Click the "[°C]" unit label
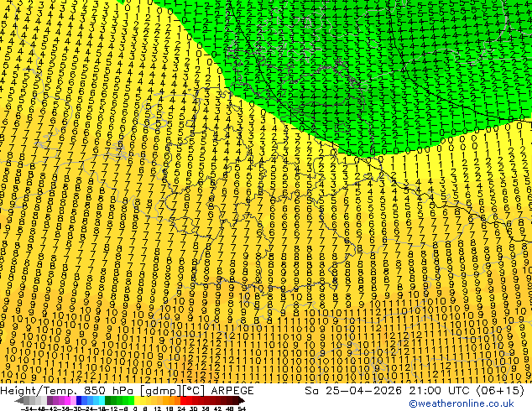The image size is (532, 411). 194,391
